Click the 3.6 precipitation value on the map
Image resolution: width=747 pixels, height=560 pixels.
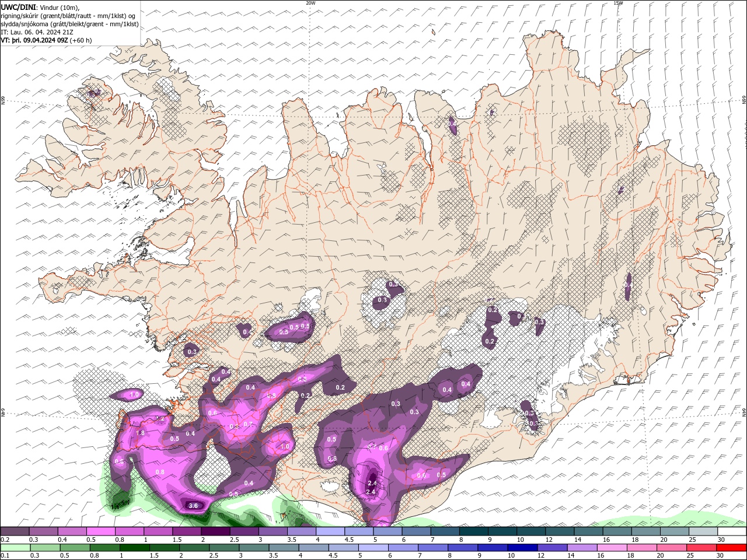click(x=193, y=506)
